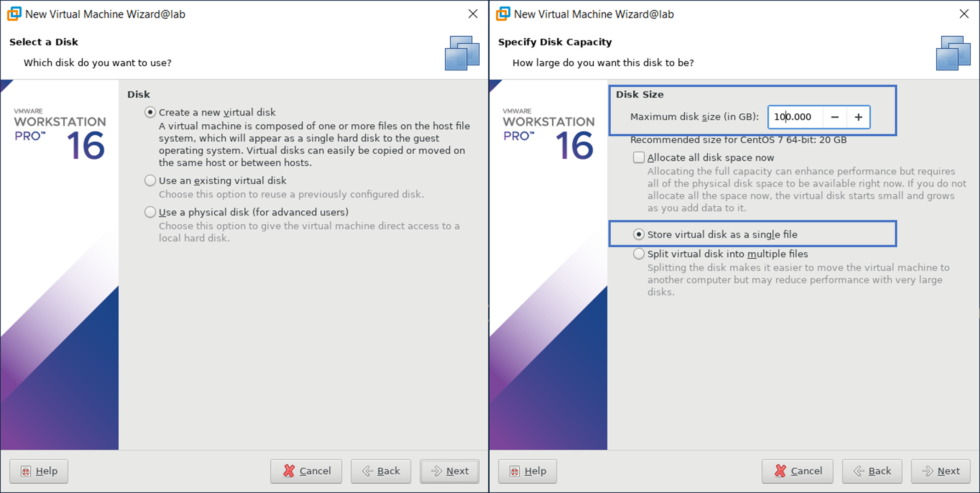Cancel the Select a Disk wizard

coord(306,471)
